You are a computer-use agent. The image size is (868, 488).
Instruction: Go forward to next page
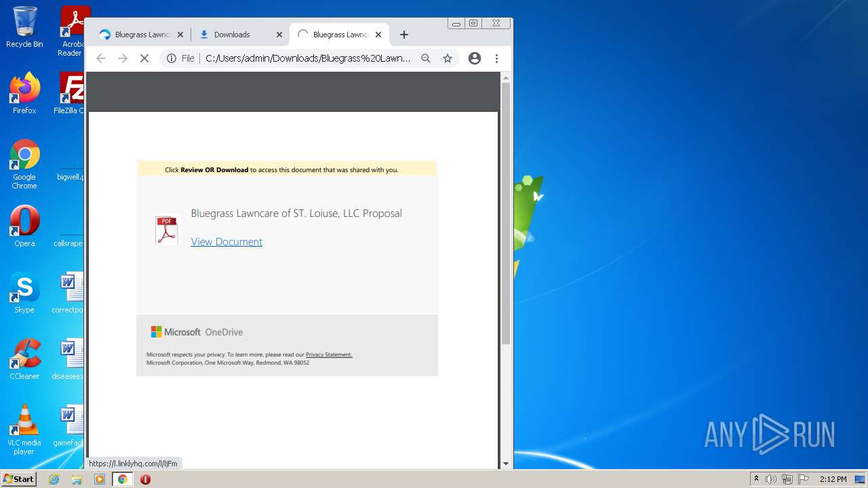coord(123,58)
